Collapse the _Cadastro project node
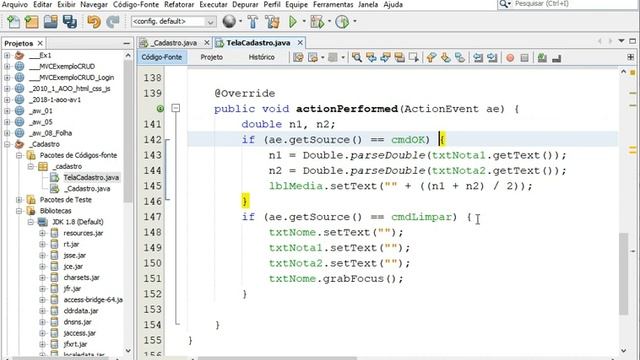Screen dimensions: 640x360 (x=7, y=144)
